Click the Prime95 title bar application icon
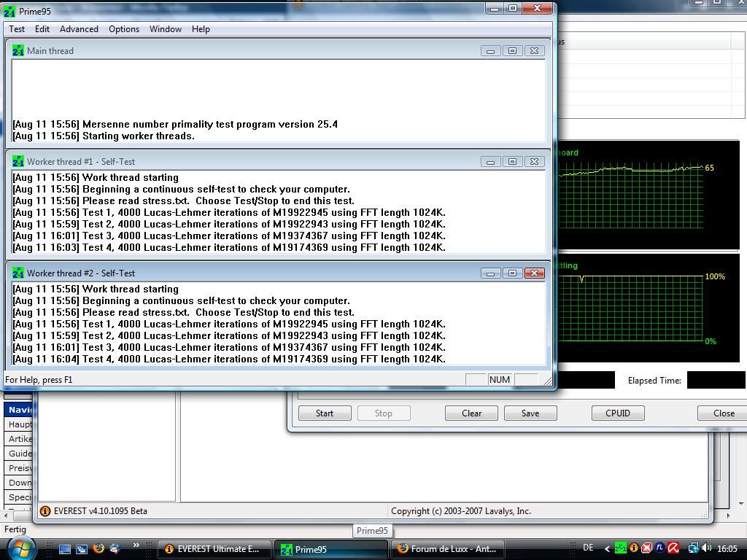Viewport: 747px width, 560px height. pyautogui.click(x=9, y=12)
